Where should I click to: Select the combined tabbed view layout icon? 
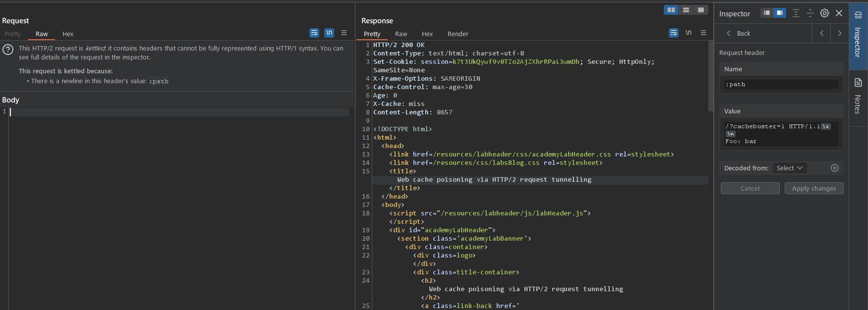pos(701,10)
